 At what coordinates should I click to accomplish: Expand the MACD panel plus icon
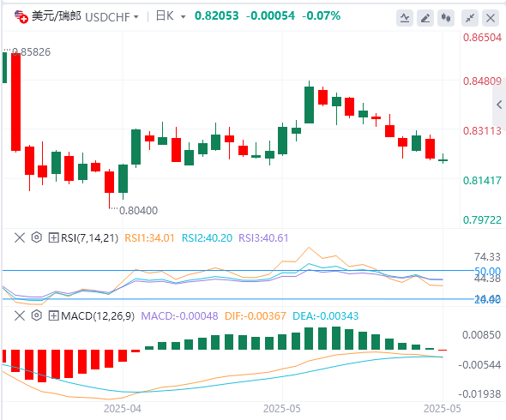(x=53, y=315)
